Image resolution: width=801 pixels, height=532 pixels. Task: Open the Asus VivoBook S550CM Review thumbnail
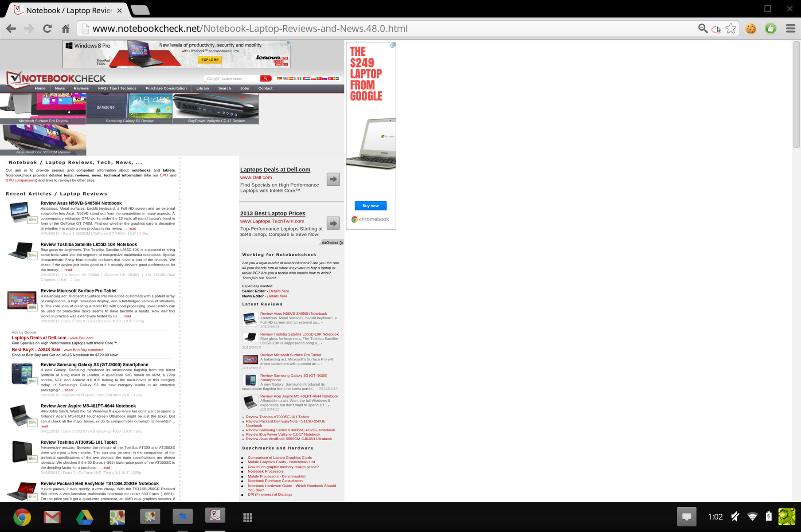(x=43, y=140)
